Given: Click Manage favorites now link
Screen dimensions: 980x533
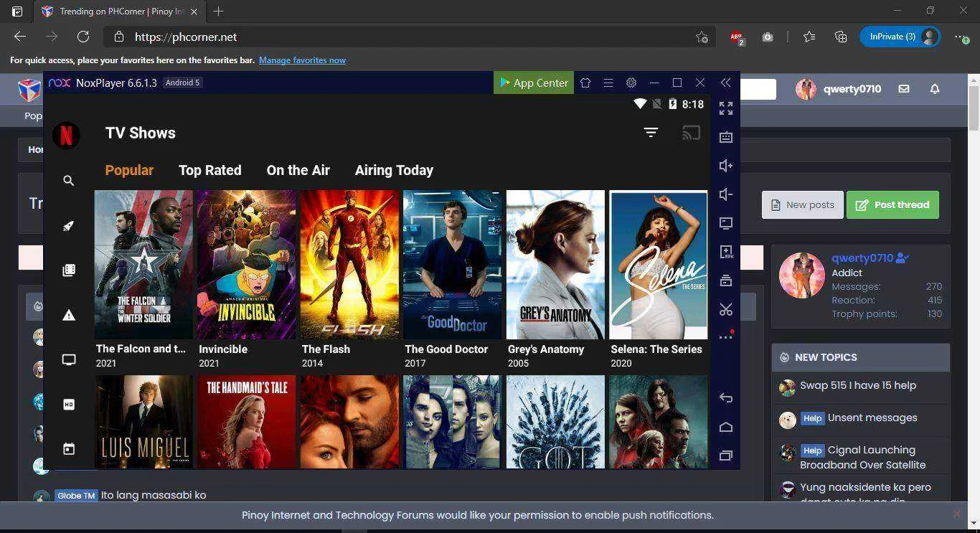Looking at the screenshot, I should (302, 60).
